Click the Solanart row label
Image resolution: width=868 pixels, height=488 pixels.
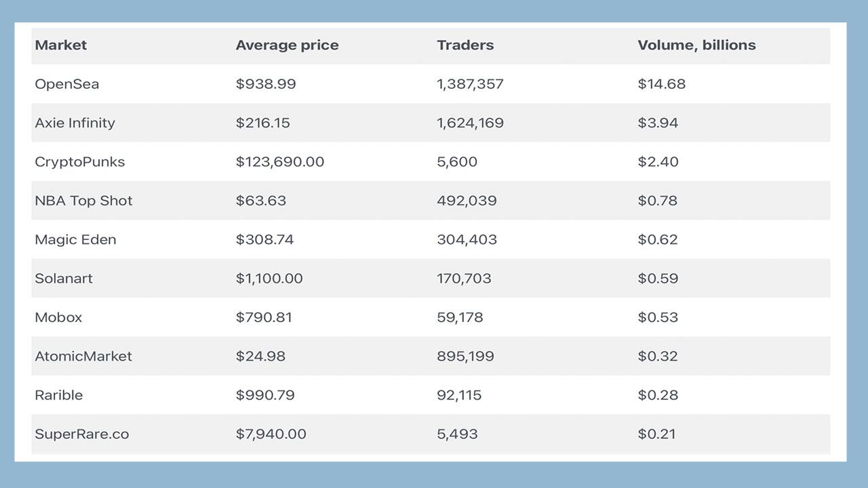click(64, 279)
